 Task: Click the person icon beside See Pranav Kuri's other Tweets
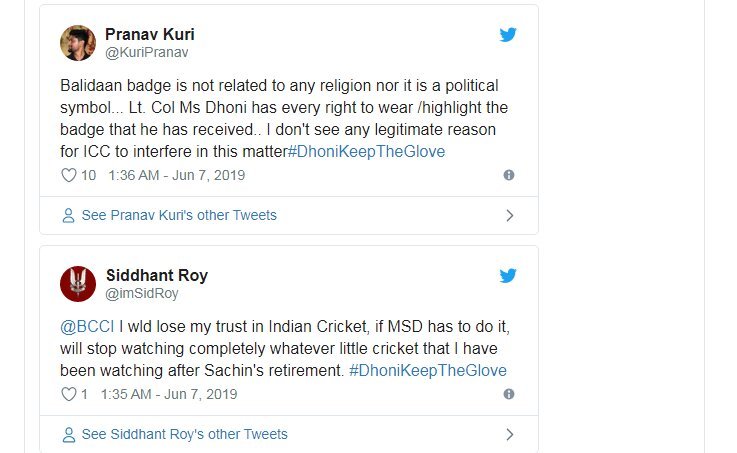point(68,215)
